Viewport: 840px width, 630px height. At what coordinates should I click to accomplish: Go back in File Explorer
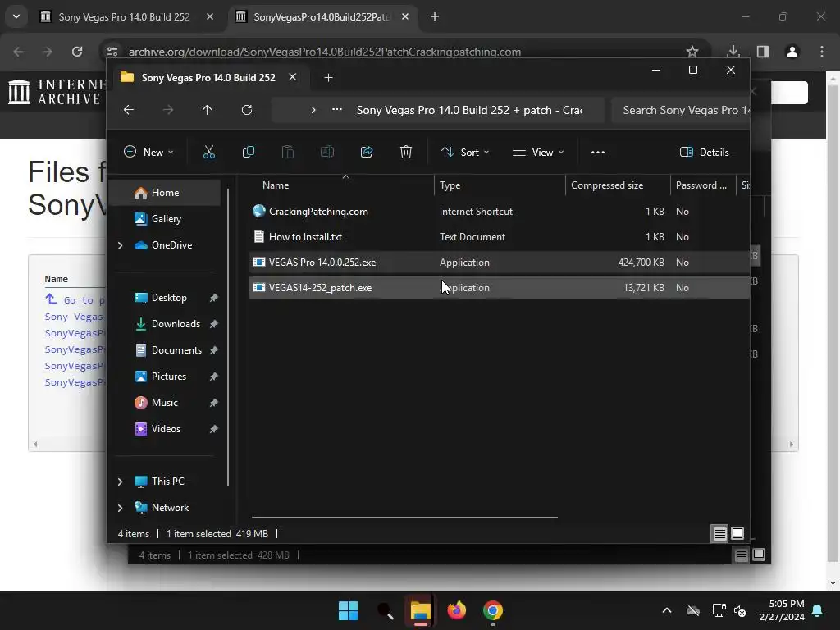coord(129,110)
